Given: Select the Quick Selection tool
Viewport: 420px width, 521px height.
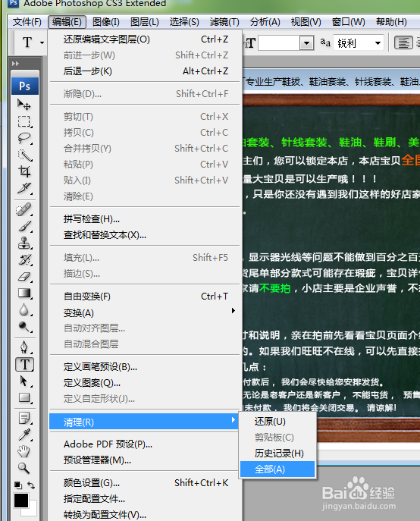Looking at the screenshot, I should click(24, 155).
